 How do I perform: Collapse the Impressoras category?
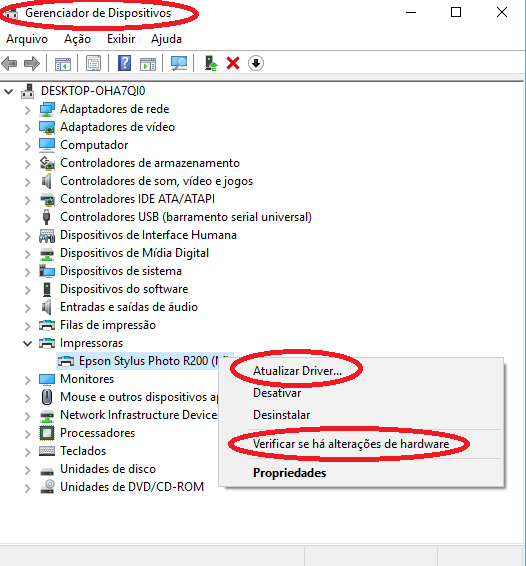(x=27, y=343)
